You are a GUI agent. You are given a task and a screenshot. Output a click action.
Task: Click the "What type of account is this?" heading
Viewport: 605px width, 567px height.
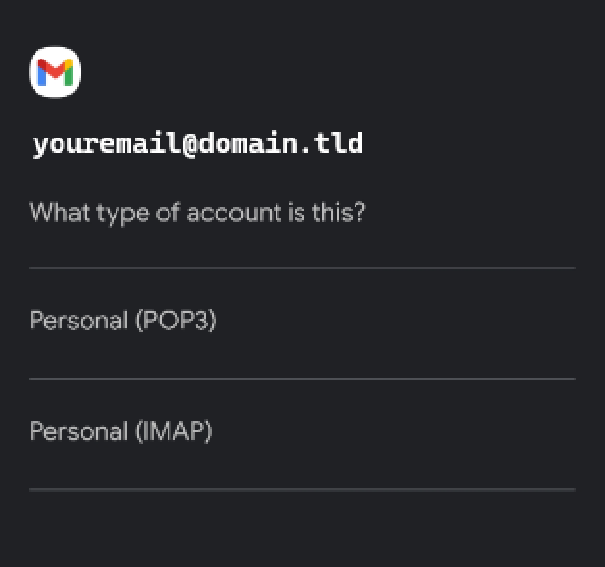[197, 213]
